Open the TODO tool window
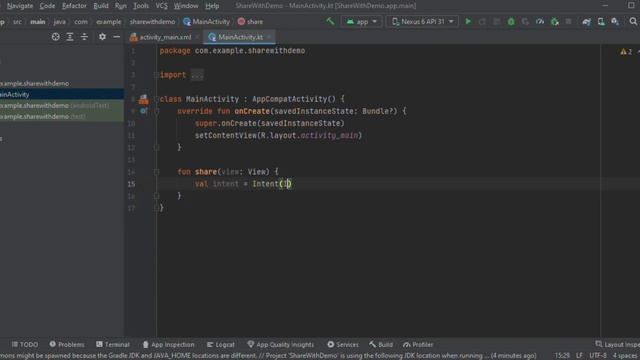The image size is (640, 360). pyautogui.click(x=25, y=344)
